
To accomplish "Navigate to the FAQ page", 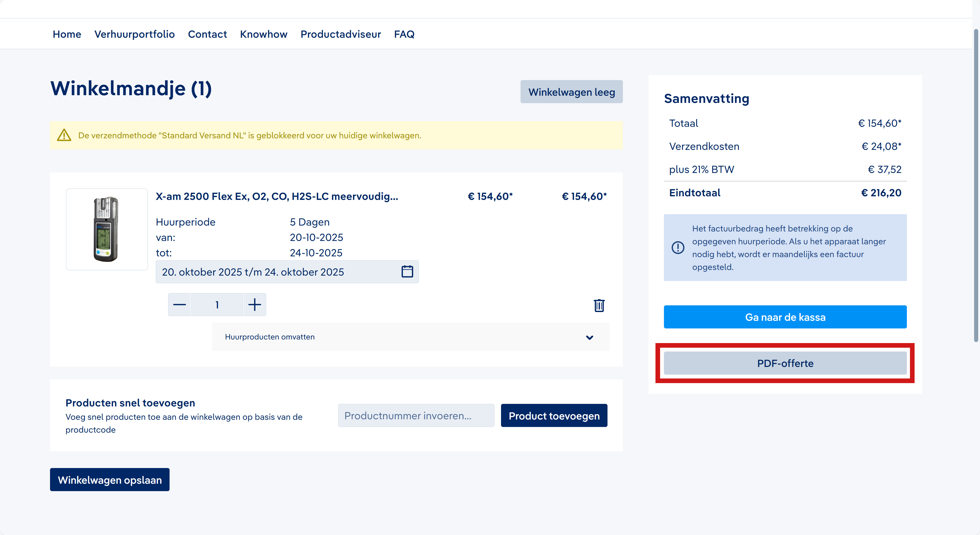I will [x=404, y=34].
